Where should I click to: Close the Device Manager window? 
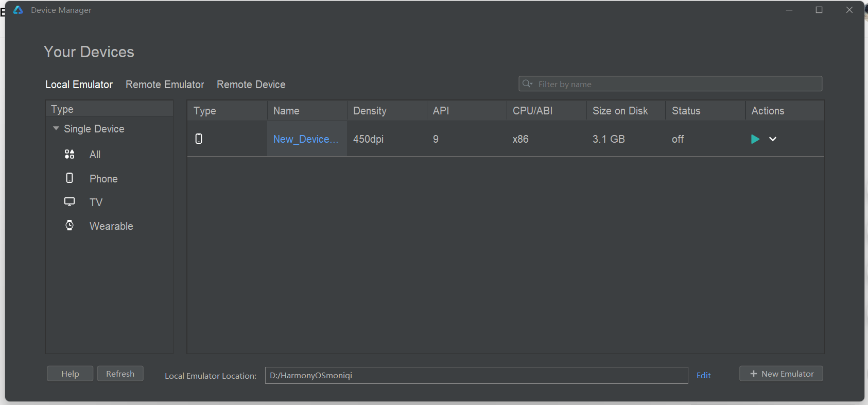(849, 10)
